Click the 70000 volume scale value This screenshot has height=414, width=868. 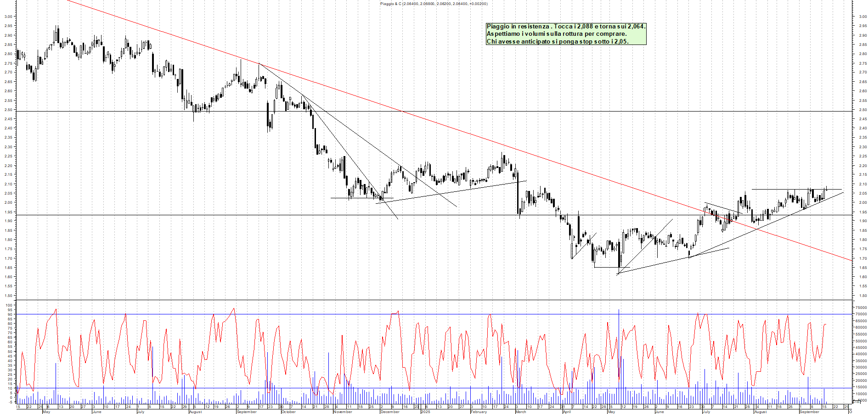[861, 314]
